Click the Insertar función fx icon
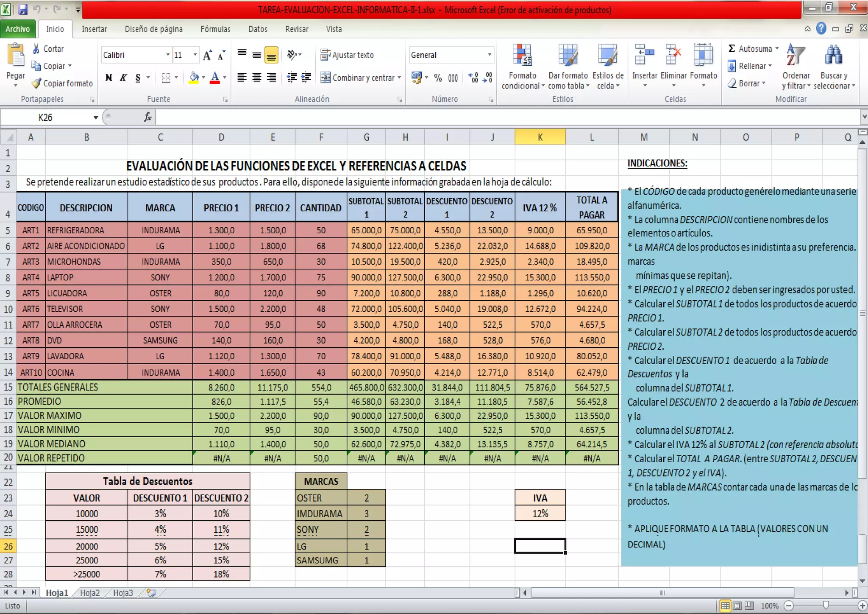The image size is (868, 614). 147,117
